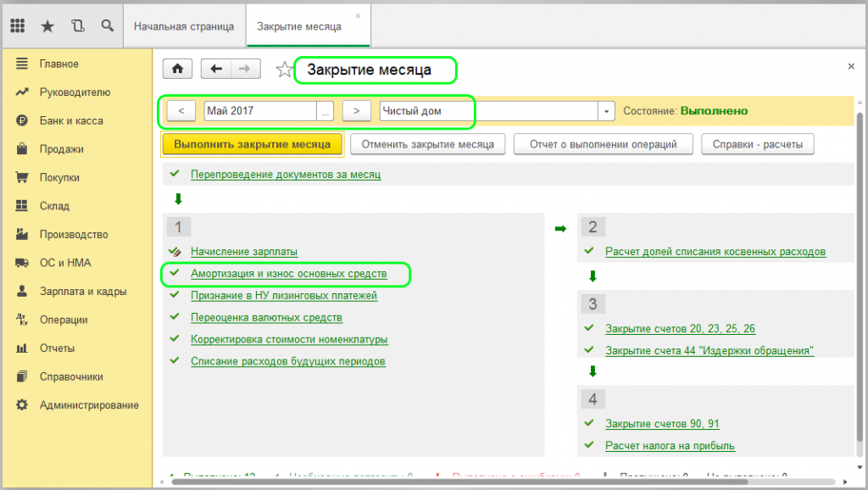This screenshot has height=490, width=868.
Task: Click the organization field Чистый дом
Action: click(x=487, y=111)
